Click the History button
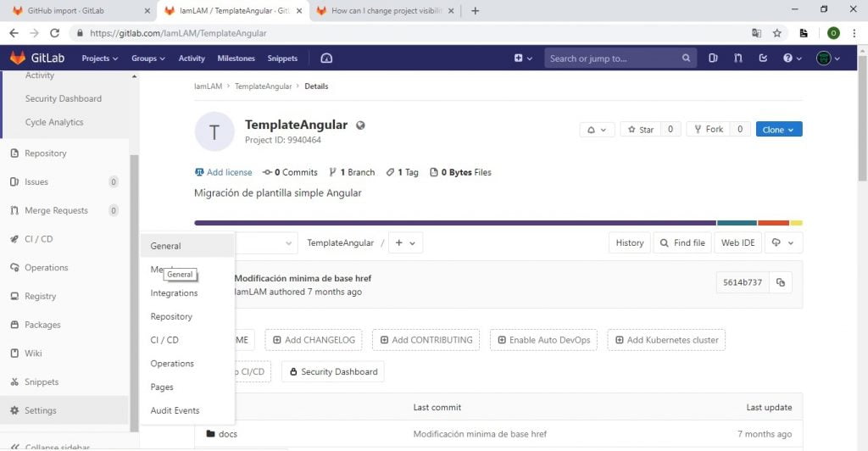868x451 pixels. 630,243
